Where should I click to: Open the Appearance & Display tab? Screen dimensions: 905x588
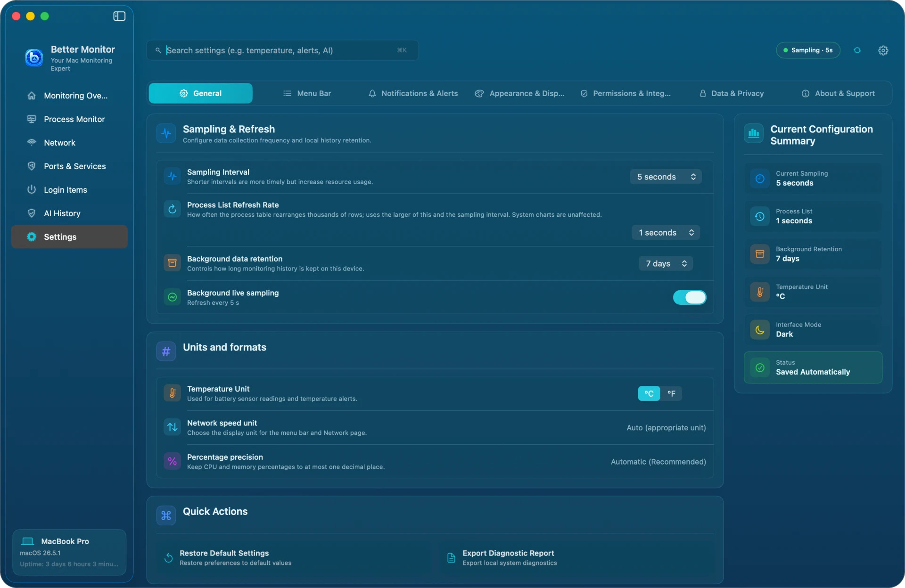click(x=519, y=93)
